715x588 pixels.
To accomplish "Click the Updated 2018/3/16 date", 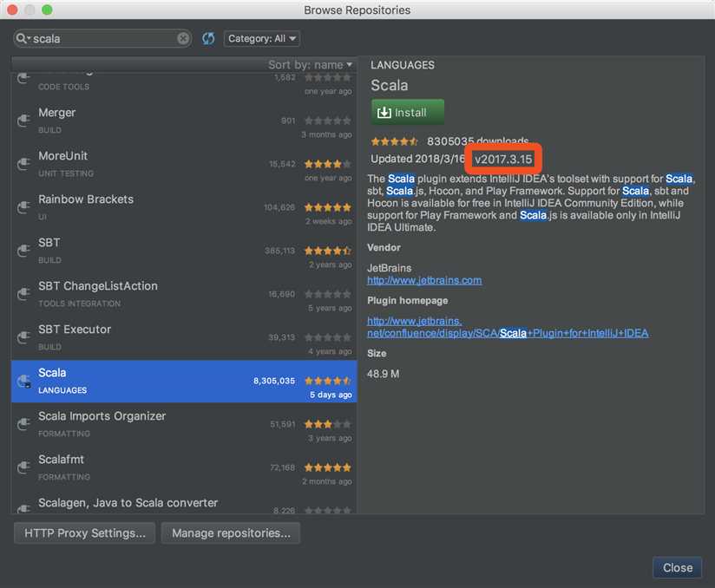I will click(x=417, y=159).
